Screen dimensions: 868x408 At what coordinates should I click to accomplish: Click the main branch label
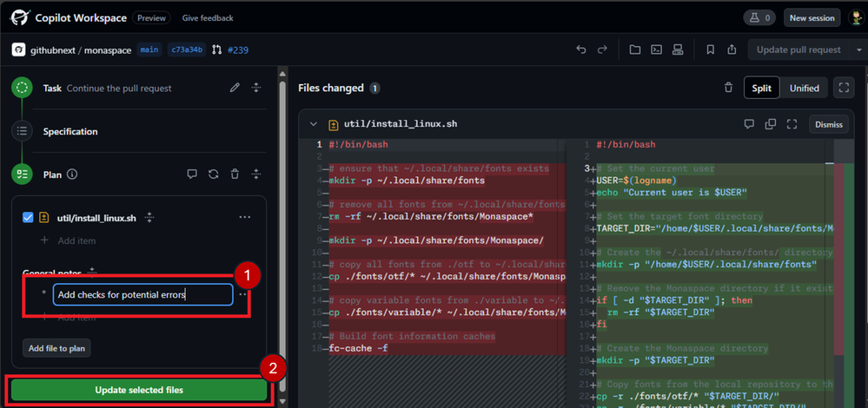[x=149, y=49]
